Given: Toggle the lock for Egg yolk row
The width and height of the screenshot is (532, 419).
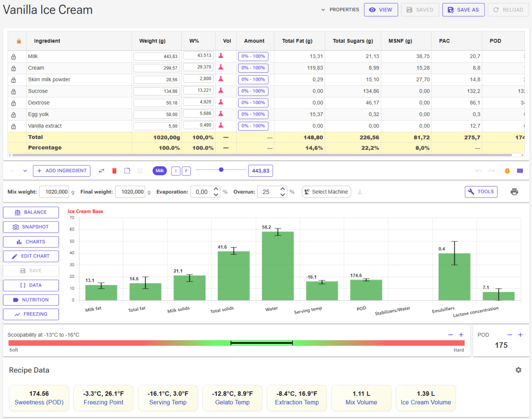Looking at the screenshot, I should coord(13,114).
